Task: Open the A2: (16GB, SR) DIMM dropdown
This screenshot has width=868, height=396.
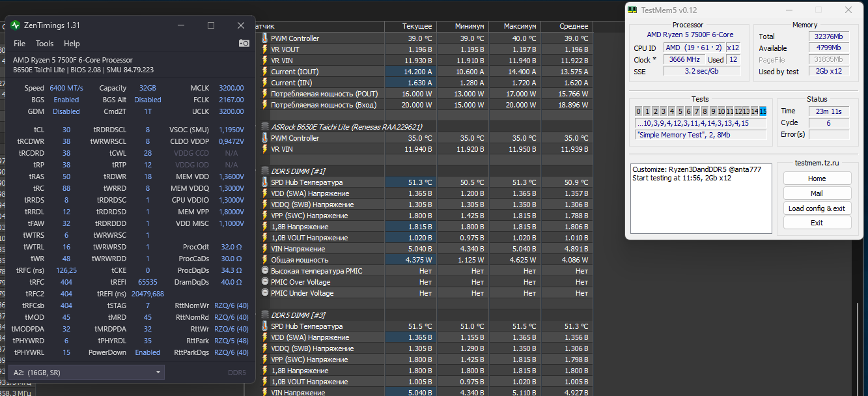Action: tap(87, 373)
